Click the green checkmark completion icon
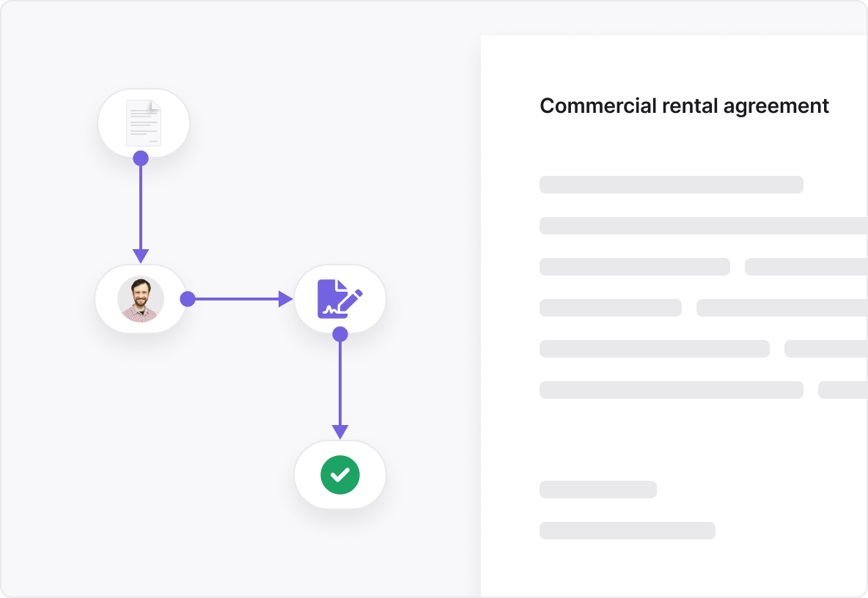 (340, 475)
